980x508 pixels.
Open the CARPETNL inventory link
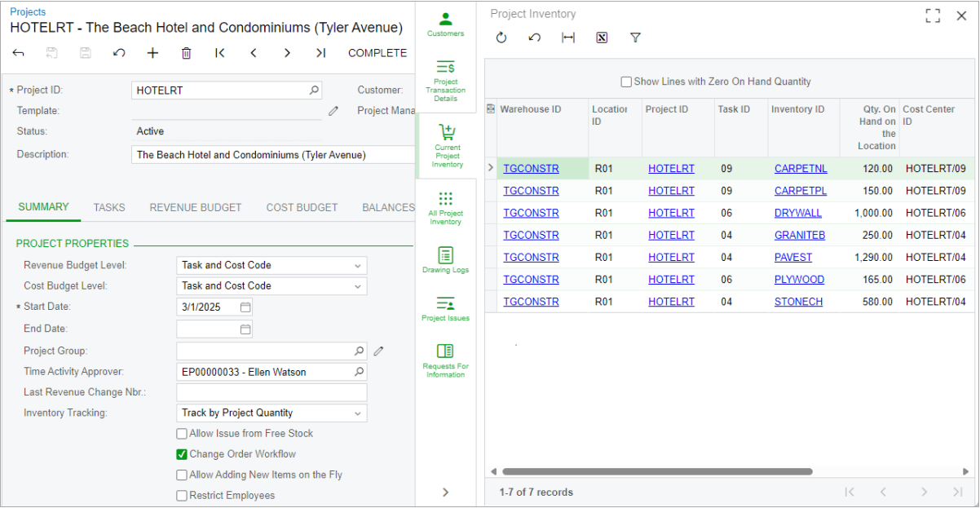(801, 169)
